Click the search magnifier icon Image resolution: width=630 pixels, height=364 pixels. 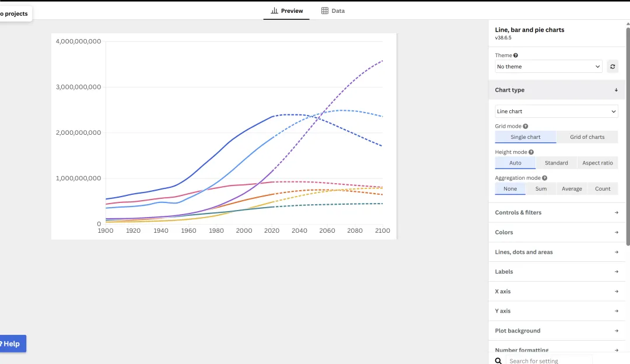point(498,361)
